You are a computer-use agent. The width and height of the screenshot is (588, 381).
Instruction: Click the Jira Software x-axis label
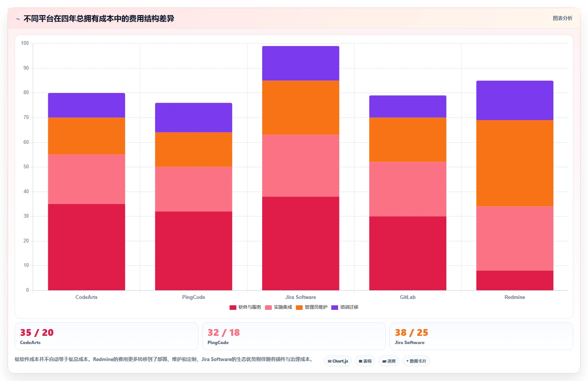(x=301, y=297)
